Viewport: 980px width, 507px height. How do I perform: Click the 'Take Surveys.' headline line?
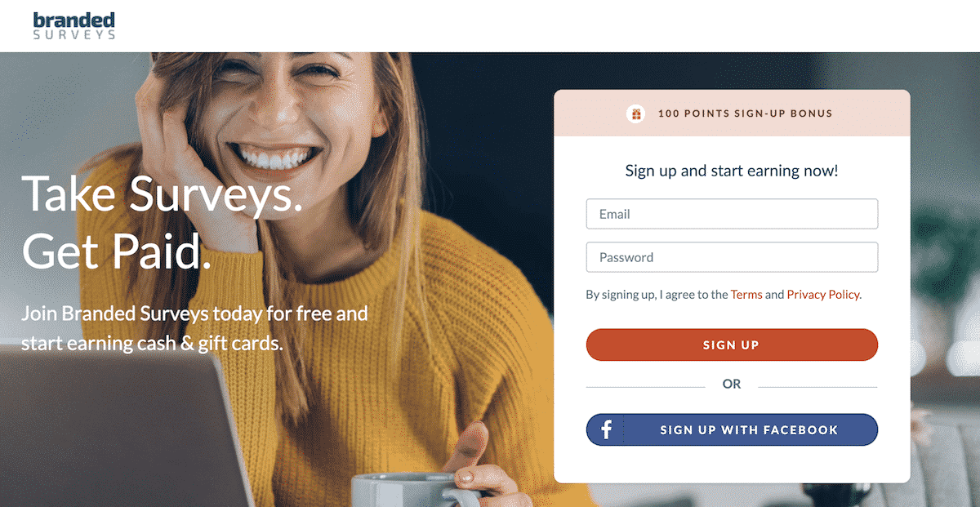(162, 194)
